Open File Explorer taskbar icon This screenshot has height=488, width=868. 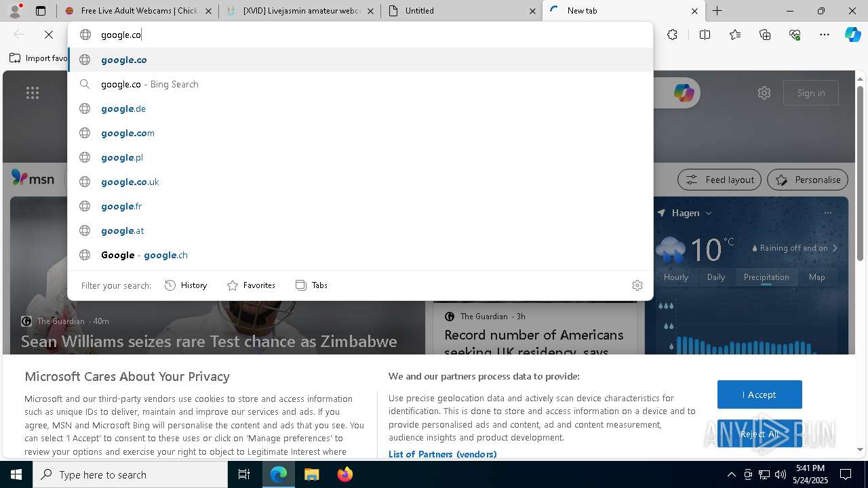point(311,474)
